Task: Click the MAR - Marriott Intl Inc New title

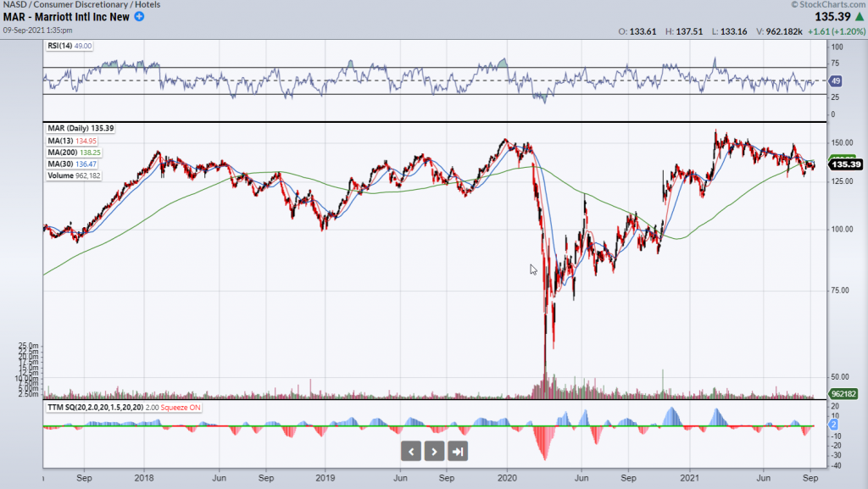Action: tap(66, 17)
